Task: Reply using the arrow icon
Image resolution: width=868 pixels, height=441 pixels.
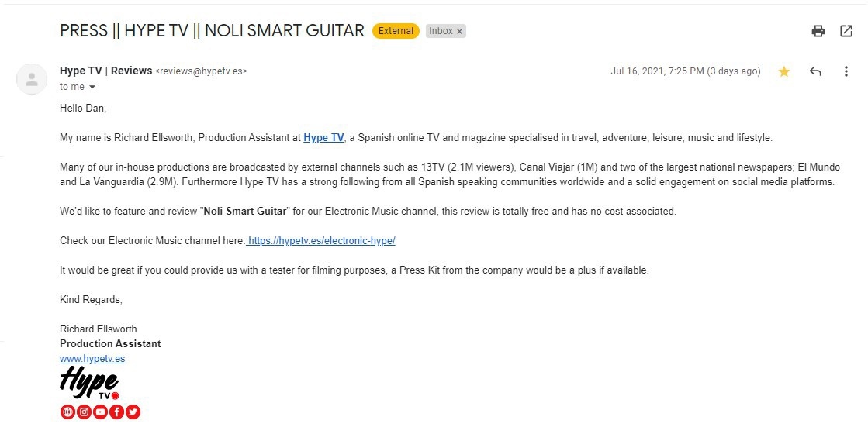Action: 814,71
